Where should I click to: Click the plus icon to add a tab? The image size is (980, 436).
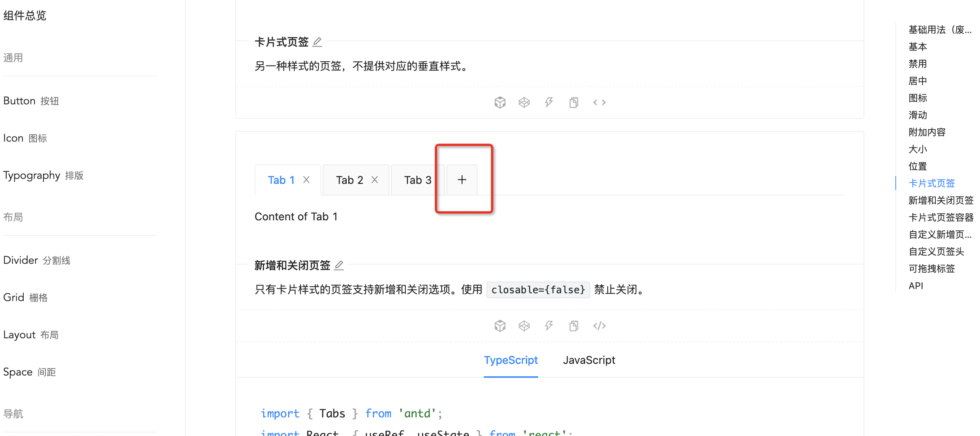[462, 180]
